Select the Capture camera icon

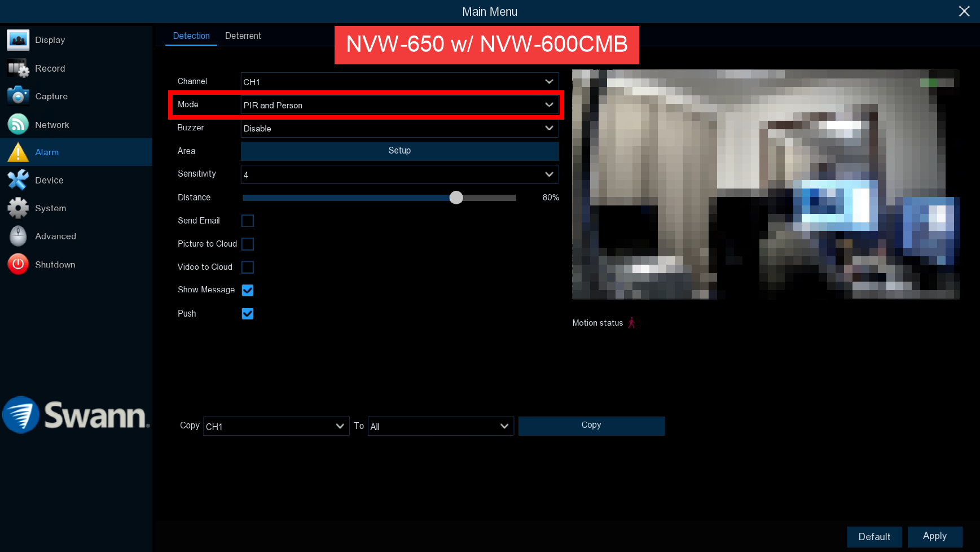coord(18,96)
